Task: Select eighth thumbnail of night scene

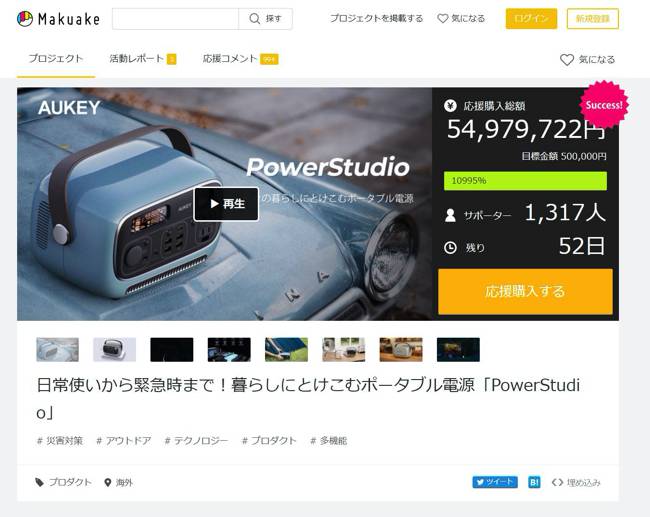Action: (x=458, y=350)
